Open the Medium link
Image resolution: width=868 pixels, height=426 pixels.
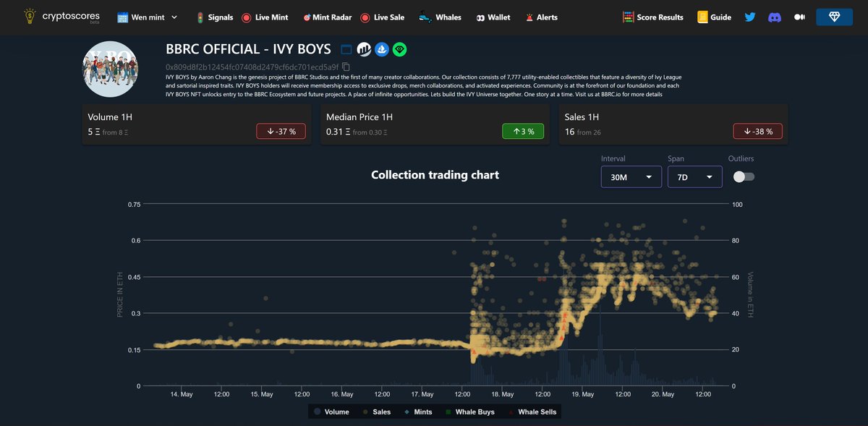pos(799,17)
